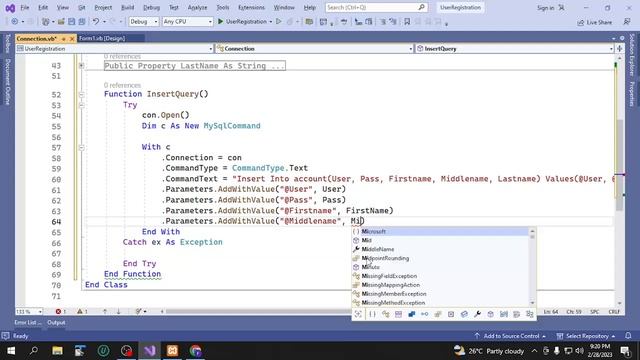
Task: Open the Any CPU platform dropdown
Action: tap(187, 22)
